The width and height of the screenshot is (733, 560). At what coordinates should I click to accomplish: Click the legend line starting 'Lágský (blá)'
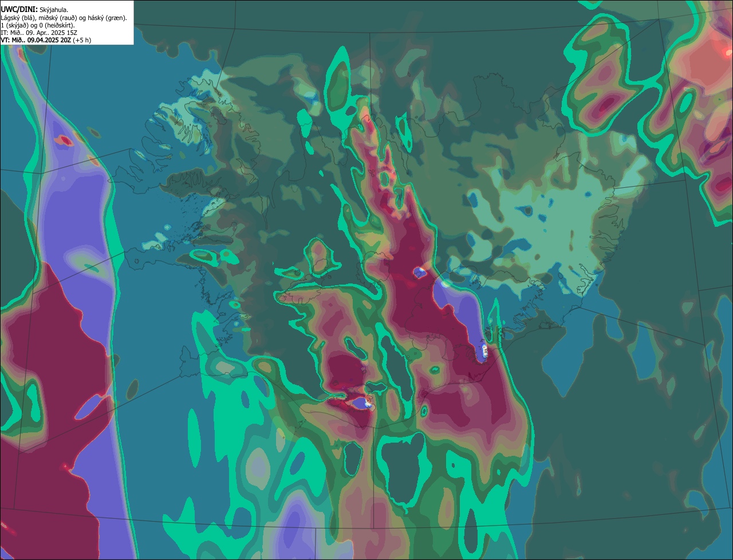click(64, 18)
